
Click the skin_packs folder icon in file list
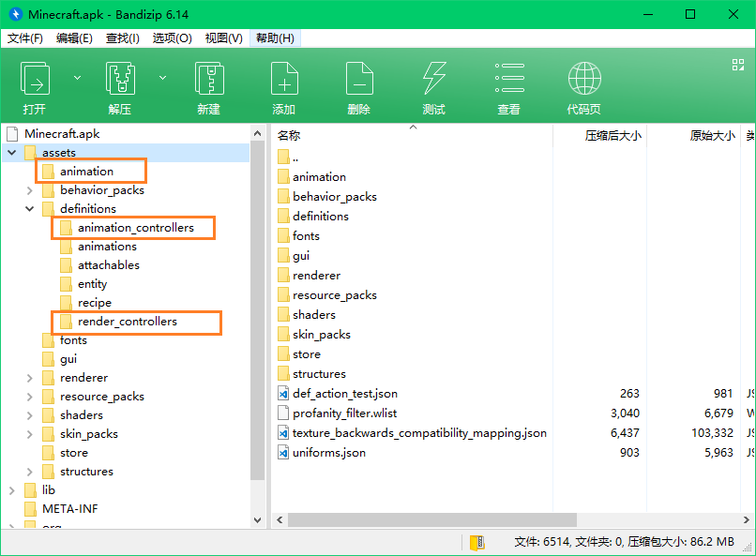pos(283,335)
